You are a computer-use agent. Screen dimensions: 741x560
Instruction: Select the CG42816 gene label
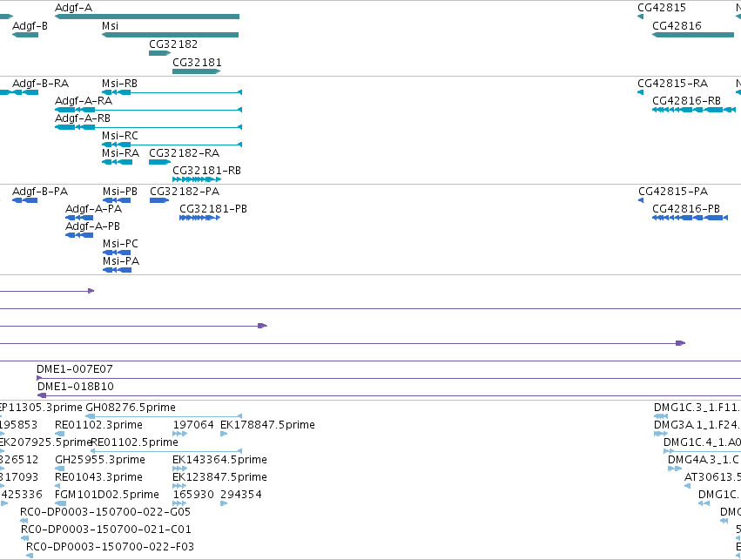tap(677, 26)
